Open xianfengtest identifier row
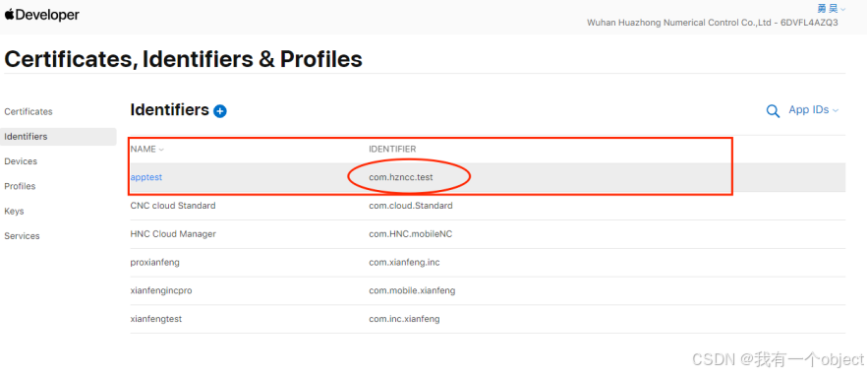Screen dimensions: 868x374 point(488,319)
